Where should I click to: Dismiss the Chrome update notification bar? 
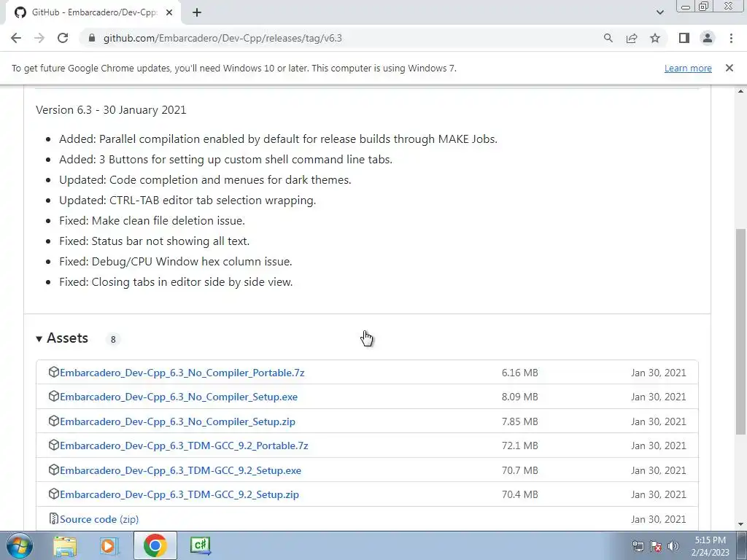click(x=729, y=68)
